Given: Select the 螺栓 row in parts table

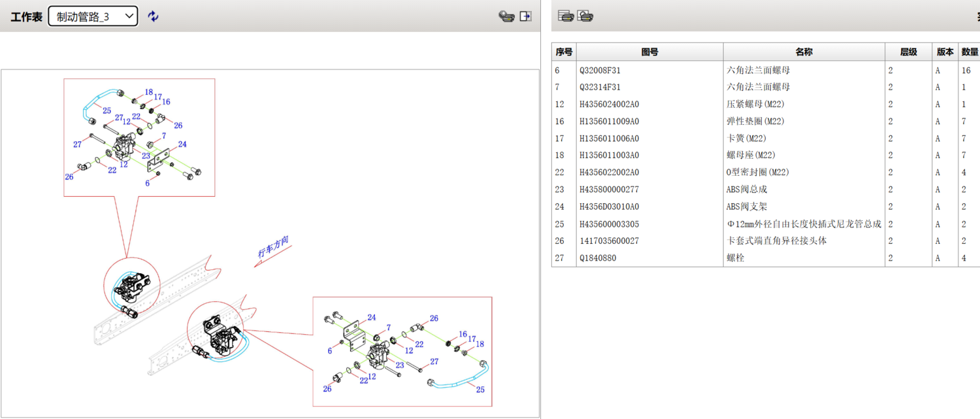Looking at the screenshot, I should [x=736, y=258].
